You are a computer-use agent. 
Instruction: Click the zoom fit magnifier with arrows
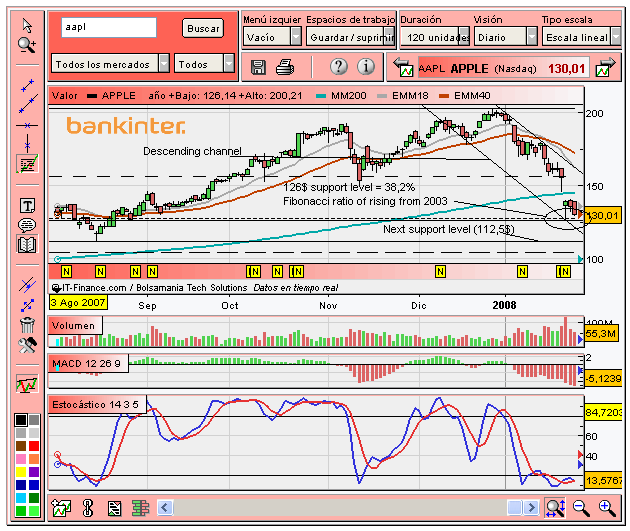coord(556,508)
